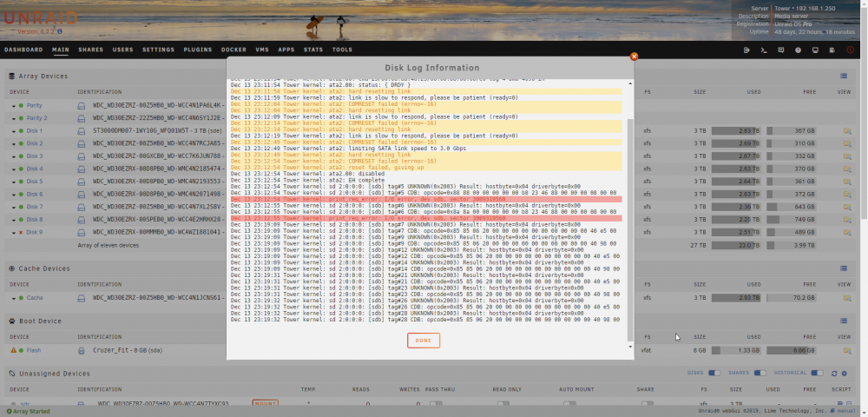Go to the Dashboard tab
Viewport: 868px width, 417px height.
tap(23, 50)
